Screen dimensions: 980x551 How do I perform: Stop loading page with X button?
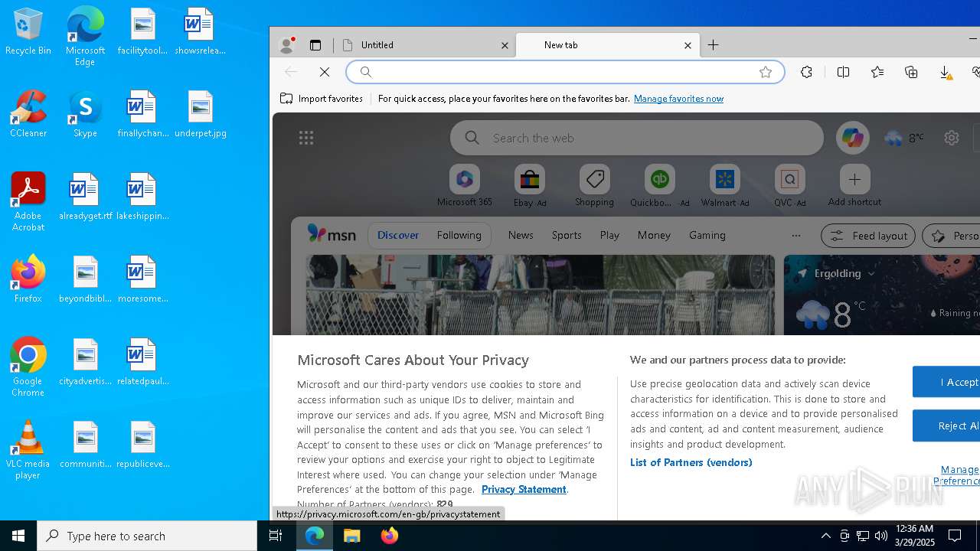point(325,72)
